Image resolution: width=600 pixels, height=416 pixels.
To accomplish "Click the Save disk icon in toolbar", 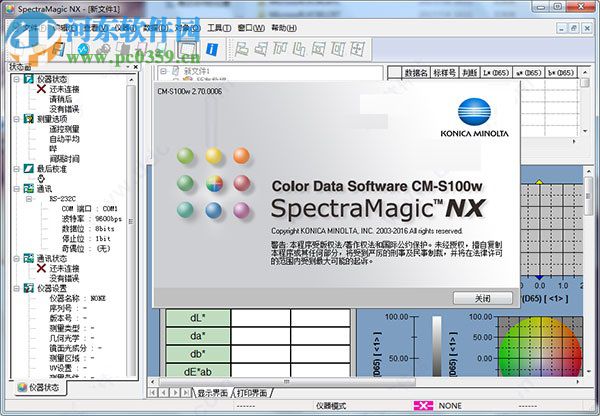I will tap(59, 49).
